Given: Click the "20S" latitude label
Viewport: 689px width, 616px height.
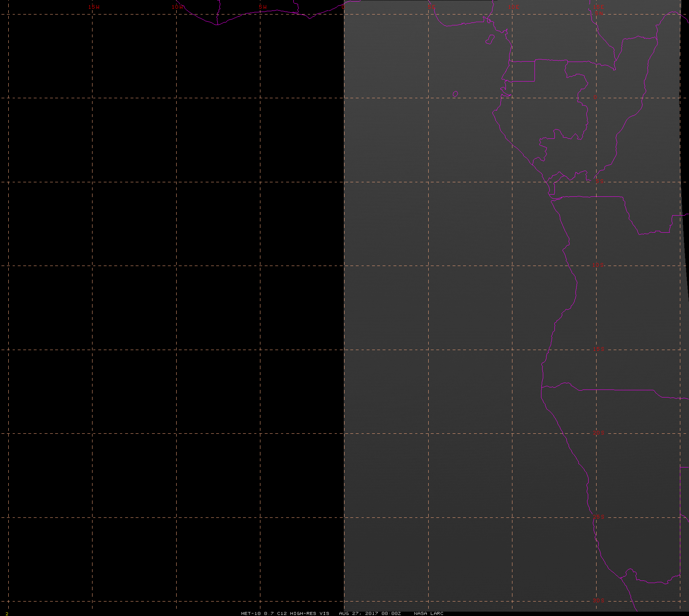Looking at the screenshot, I should tap(599, 433).
